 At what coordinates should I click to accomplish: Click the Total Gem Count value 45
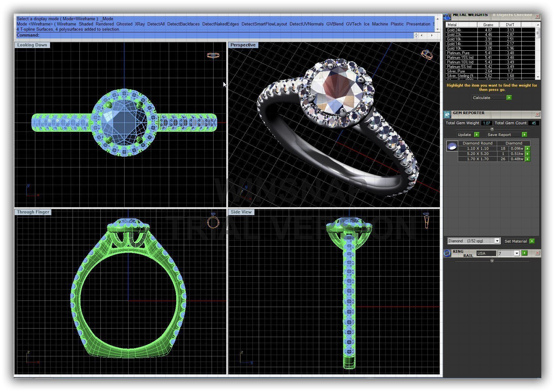pos(534,123)
